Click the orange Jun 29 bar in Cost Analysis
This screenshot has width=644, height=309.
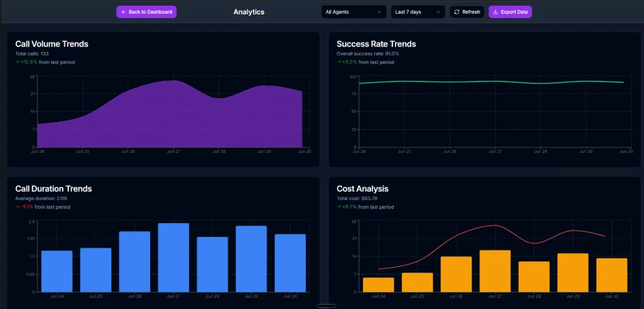tap(573, 273)
